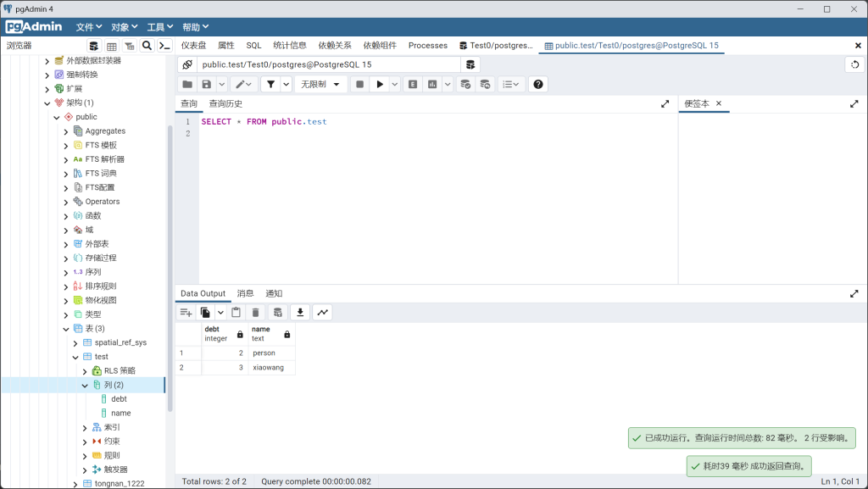Image resolution: width=868 pixels, height=489 pixels.
Task: Switch to the SQL tab
Action: pyautogui.click(x=253, y=46)
